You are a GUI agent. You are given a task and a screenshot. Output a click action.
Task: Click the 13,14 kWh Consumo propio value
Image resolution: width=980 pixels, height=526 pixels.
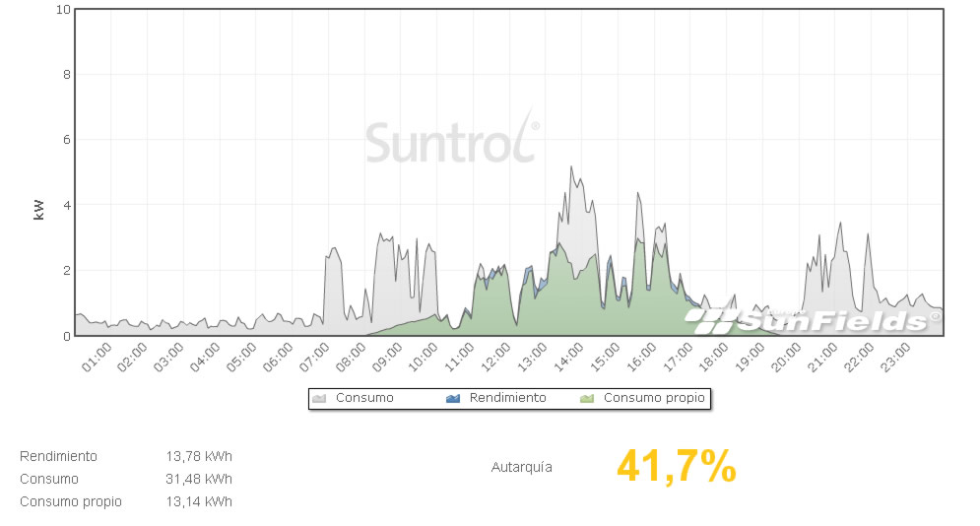click(x=199, y=502)
